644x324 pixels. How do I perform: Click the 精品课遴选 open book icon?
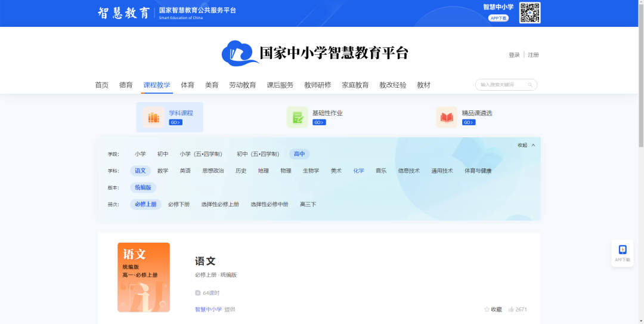(x=447, y=117)
